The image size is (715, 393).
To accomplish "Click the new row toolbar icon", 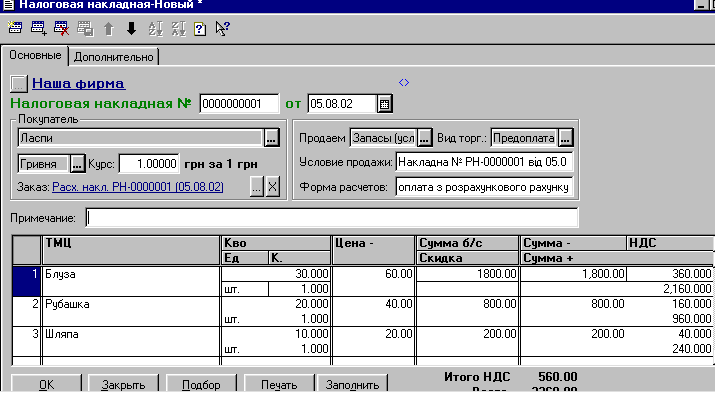I will pyautogui.click(x=15, y=28).
